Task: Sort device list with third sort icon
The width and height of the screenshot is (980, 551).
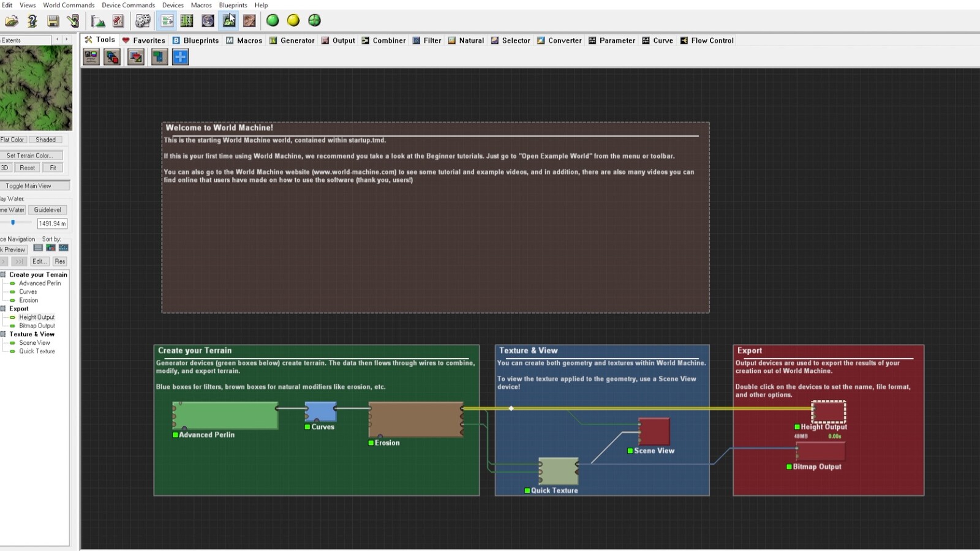Action: pyautogui.click(x=64, y=248)
